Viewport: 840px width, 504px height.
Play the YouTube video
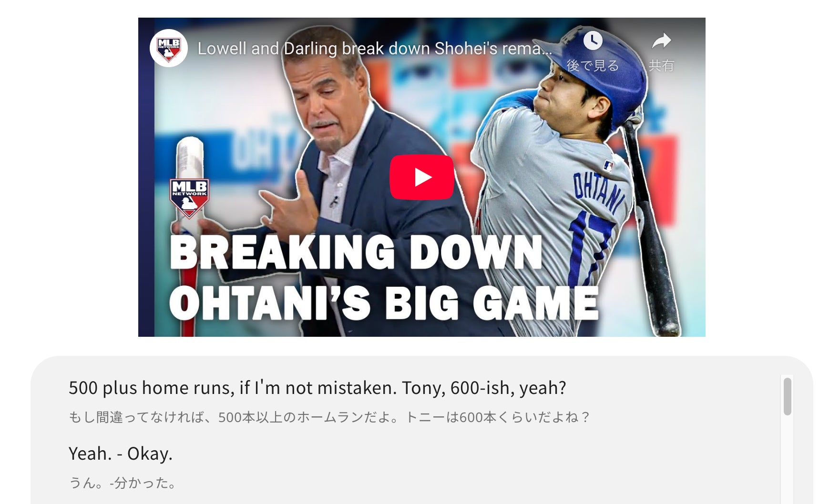pyautogui.click(x=421, y=177)
